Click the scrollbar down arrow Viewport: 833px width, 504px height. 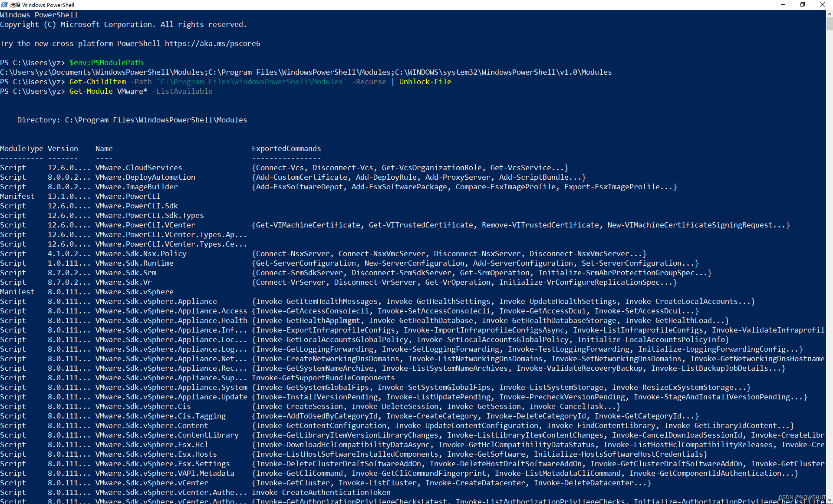[x=830, y=500]
